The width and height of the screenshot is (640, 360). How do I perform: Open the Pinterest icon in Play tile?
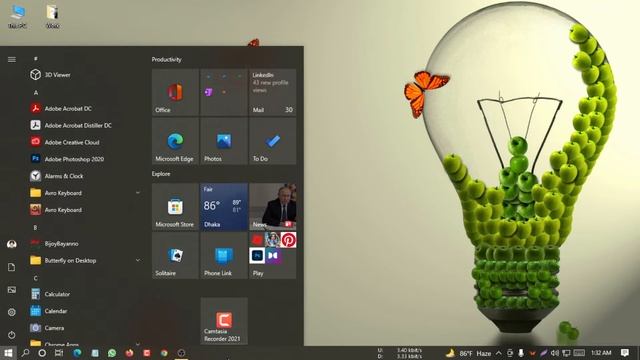tap(288, 240)
